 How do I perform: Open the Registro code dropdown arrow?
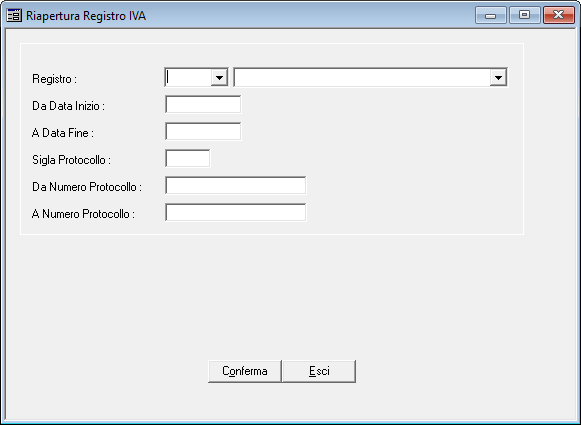(219, 77)
